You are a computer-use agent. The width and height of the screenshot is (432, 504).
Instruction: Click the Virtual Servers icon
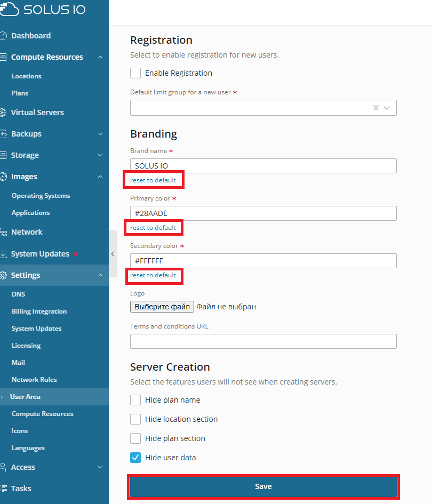[x=3, y=113]
